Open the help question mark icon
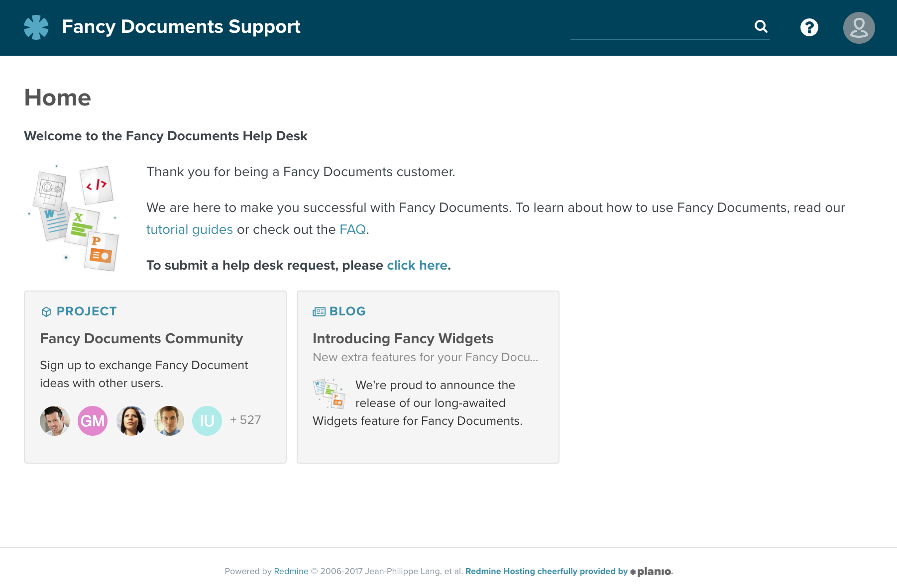This screenshot has width=897, height=588. pos(809,27)
